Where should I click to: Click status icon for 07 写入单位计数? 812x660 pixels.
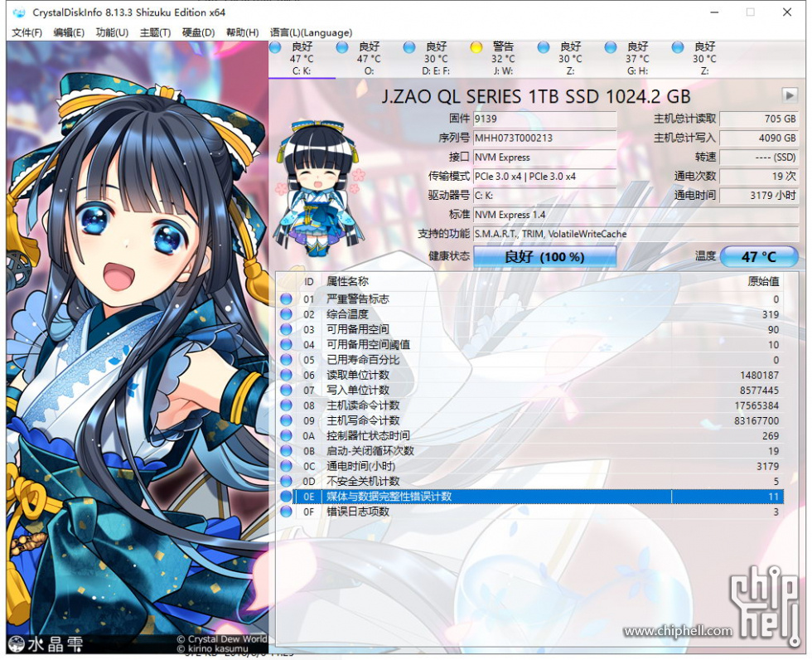pos(286,390)
